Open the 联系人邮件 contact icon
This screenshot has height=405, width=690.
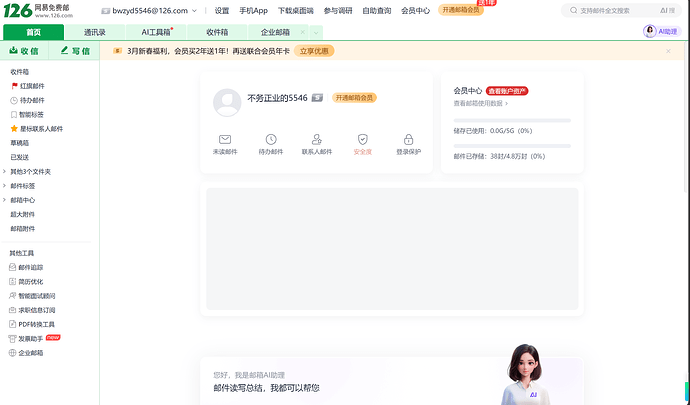(x=317, y=140)
